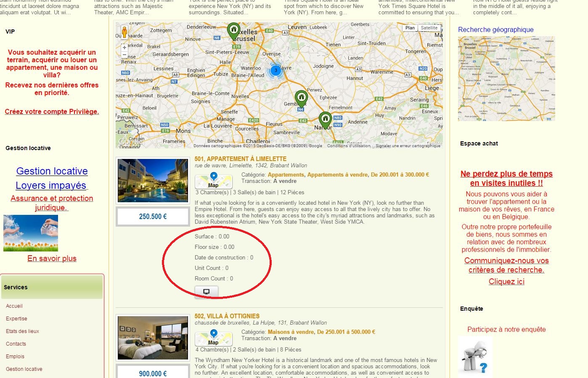Image resolution: width=588 pixels, height=378 pixels.
Task: Zoom in on the main map
Action: [x=124, y=48]
